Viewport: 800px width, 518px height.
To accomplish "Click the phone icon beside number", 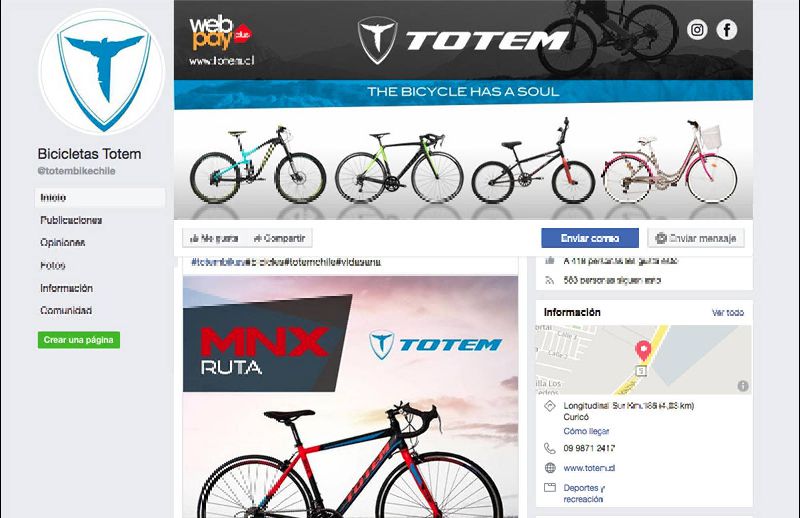I will pyautogui.click(x=549, y=448).
